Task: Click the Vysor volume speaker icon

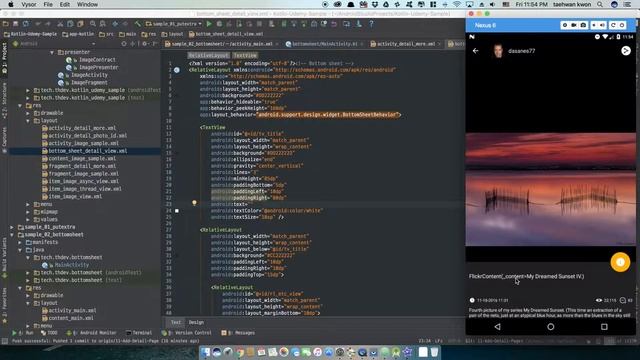Action: [602, 25]
